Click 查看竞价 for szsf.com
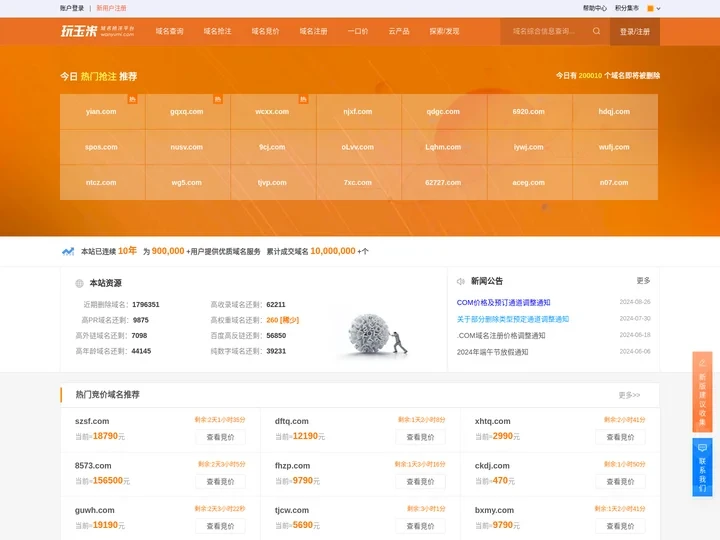This screenshot has width=720, height=540. pyautogui.click(x=220, y=437)
